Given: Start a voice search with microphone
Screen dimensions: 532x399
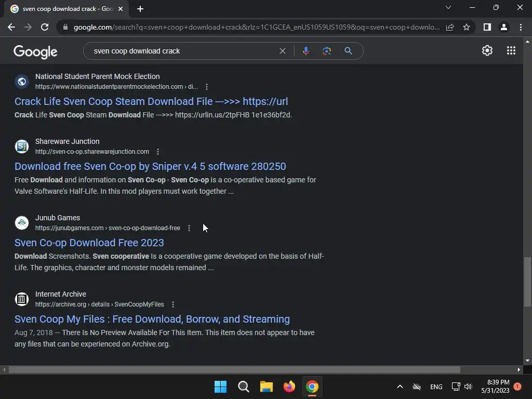Looking at the screenshot, I should click(305, 51).
